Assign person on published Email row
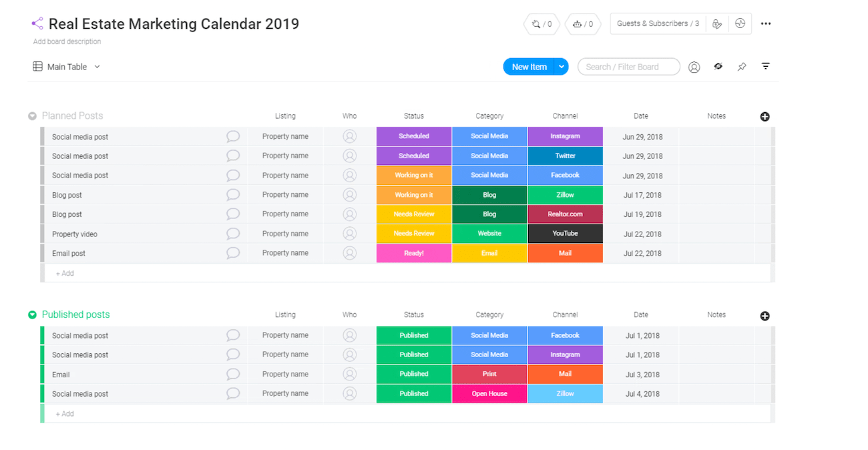This screenshot has width=868, height=450. coord(350,374)
